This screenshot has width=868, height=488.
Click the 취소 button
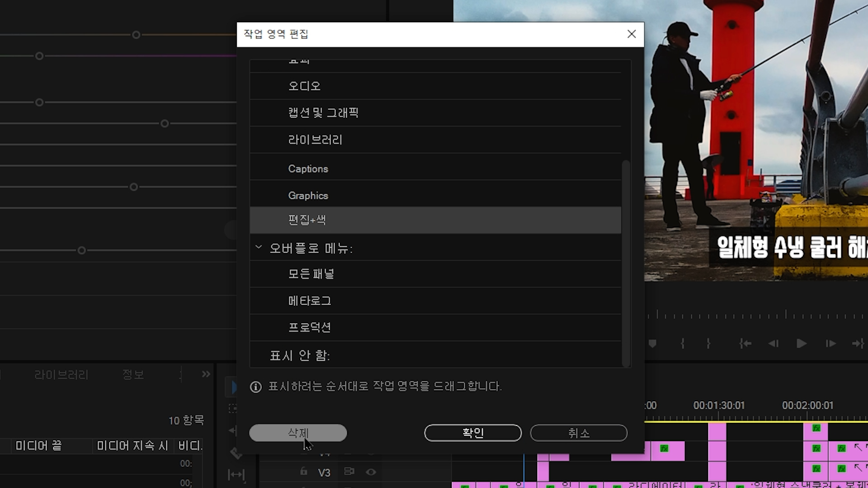pos(579,433)
